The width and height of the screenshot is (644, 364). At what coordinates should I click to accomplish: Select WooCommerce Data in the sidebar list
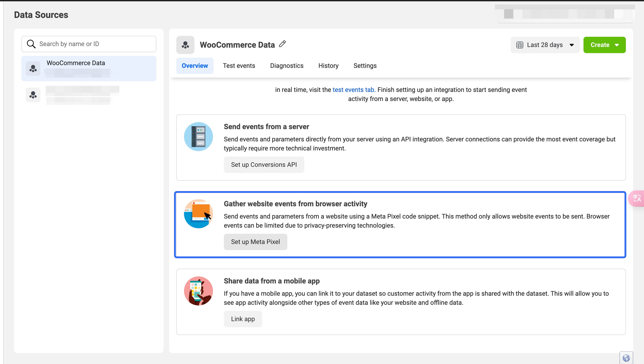click(89, 68)
